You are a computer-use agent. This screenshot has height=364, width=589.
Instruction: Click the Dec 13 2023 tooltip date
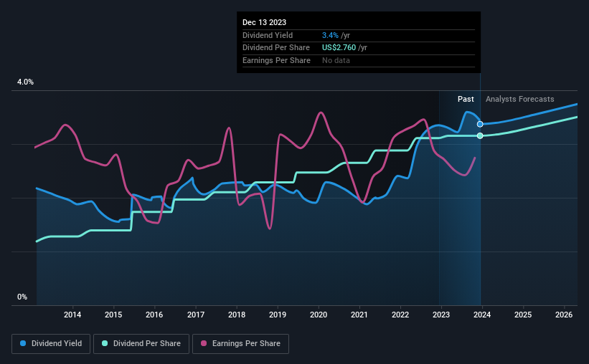click(265, 22)
